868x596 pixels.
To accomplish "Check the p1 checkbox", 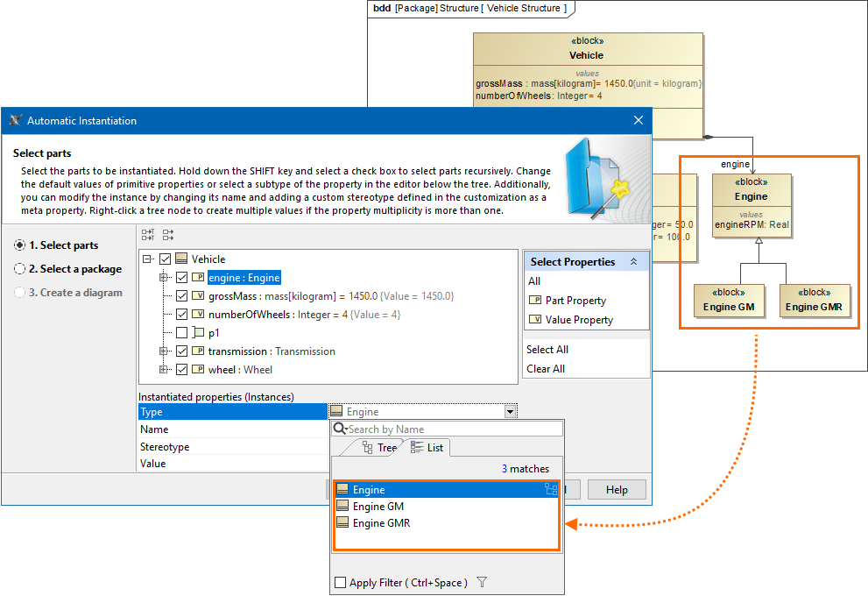I will [x=181, y=333].
